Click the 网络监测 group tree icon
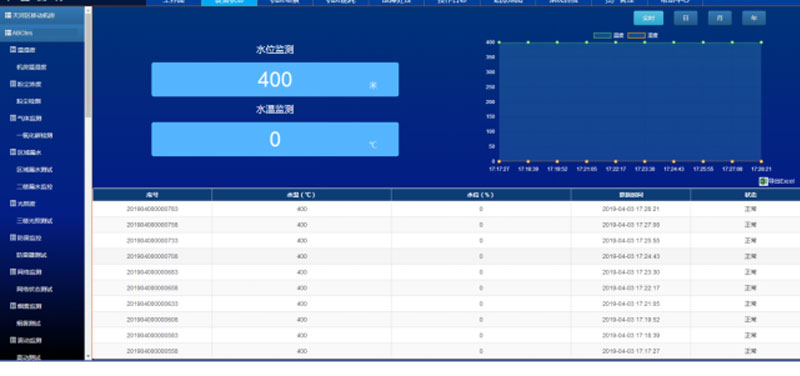This screenshot has height=376, width=800. pyautogui.click(x=13, y=271)
